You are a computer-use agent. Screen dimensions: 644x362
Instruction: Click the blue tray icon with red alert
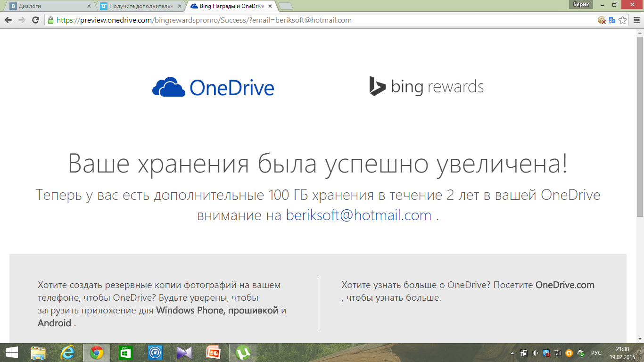[546, 353]
